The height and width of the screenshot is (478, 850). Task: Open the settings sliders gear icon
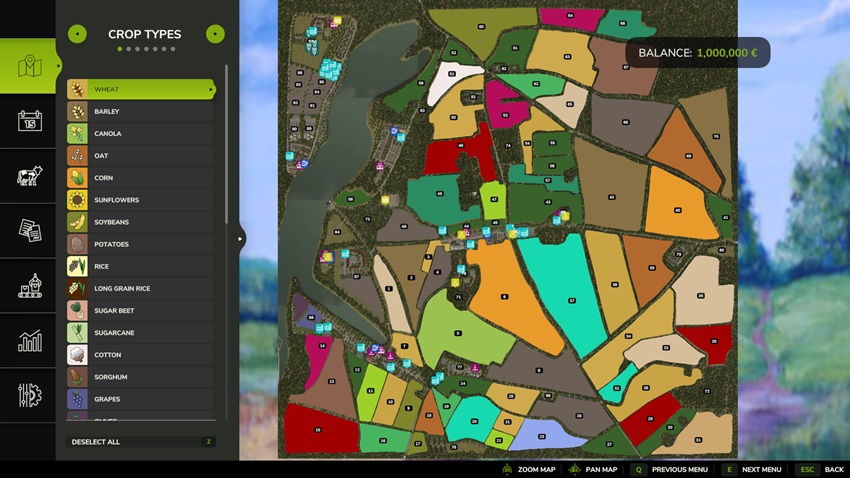(x=30, y=395)
